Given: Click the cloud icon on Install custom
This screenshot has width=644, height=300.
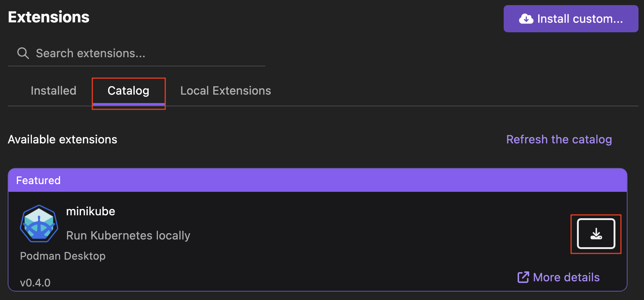Looking at the screenshot, I should click(526, 19).
